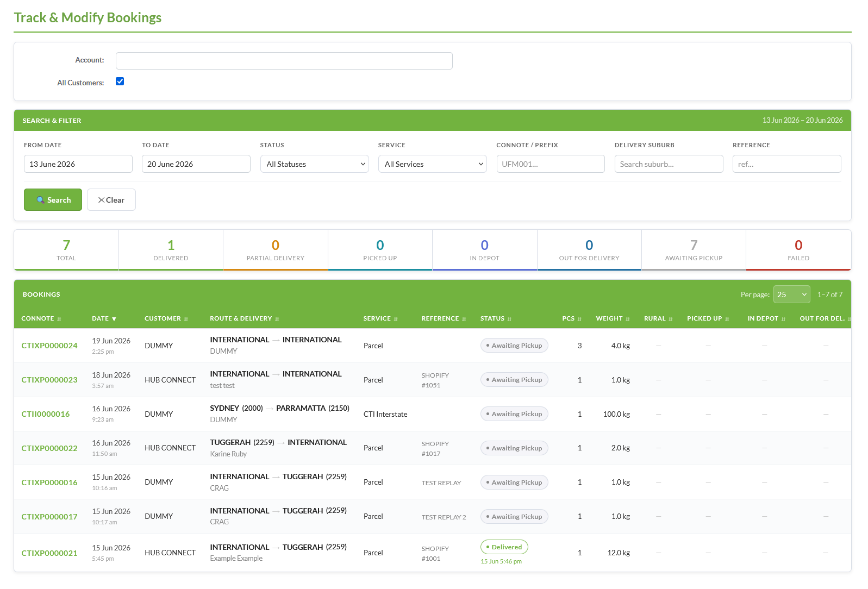Click the SHOPIFY #1017 reference

coord(435,449)
